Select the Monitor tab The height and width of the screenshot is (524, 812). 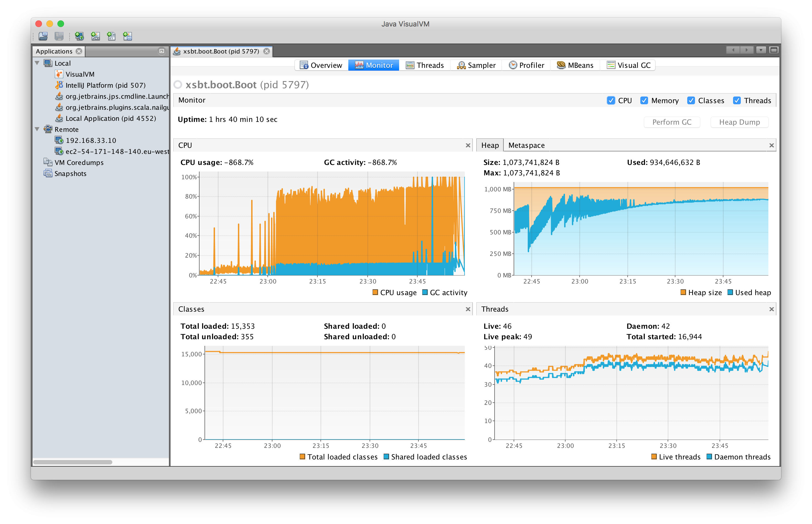[x=373, y=65]
